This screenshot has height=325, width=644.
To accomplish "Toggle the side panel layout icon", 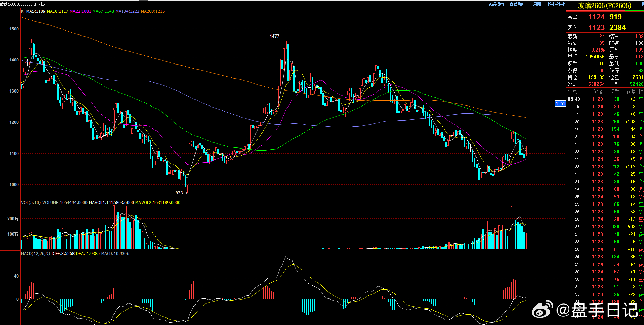I will 563,4.
